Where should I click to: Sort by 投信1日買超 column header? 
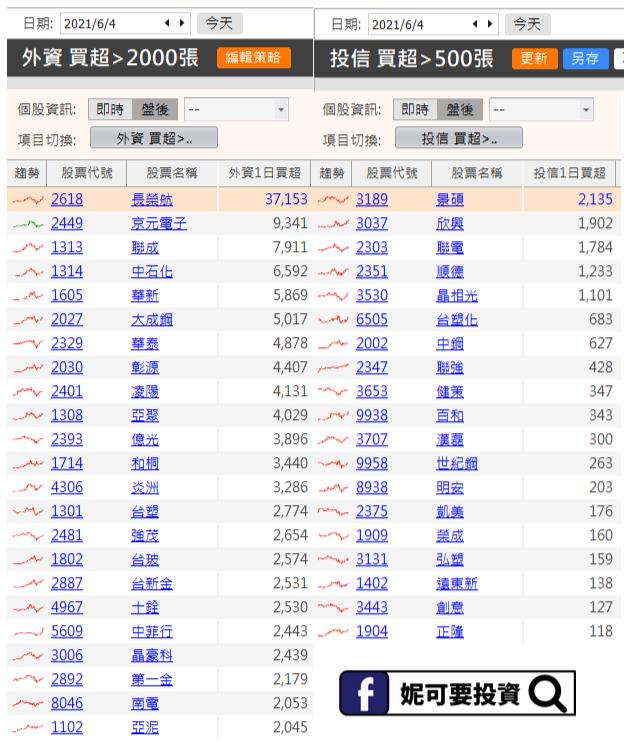coord(570,173)
